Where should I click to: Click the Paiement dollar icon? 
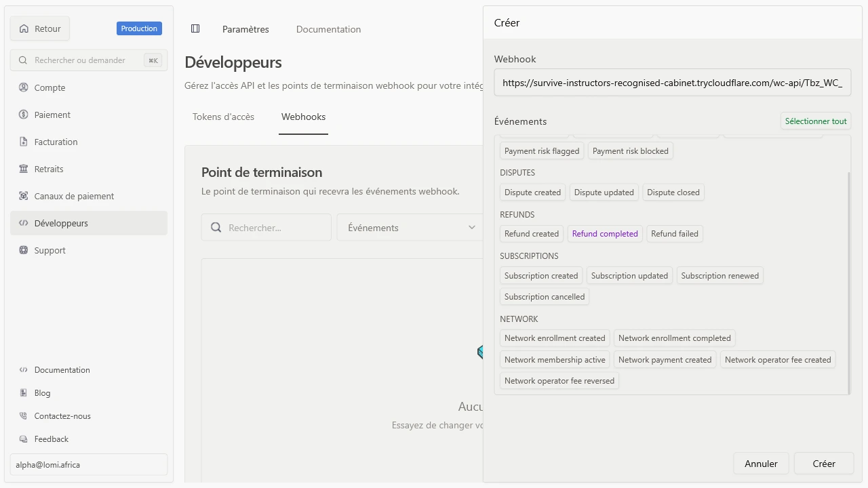coord(24,115)
